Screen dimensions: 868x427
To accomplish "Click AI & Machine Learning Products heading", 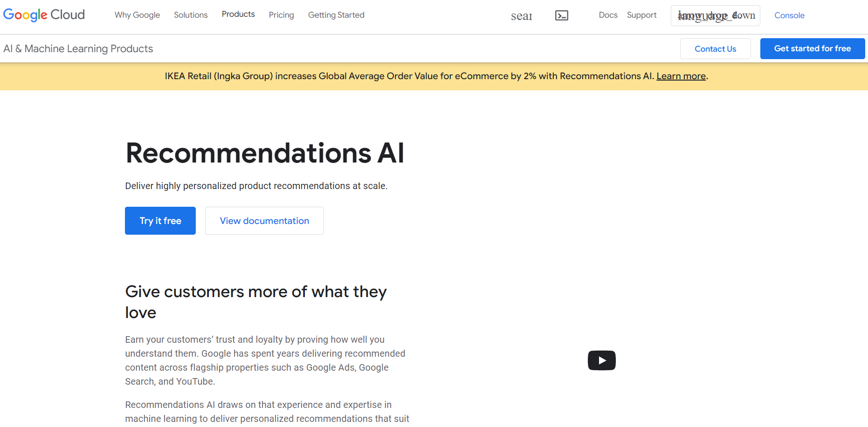I will tap(78, 48).
